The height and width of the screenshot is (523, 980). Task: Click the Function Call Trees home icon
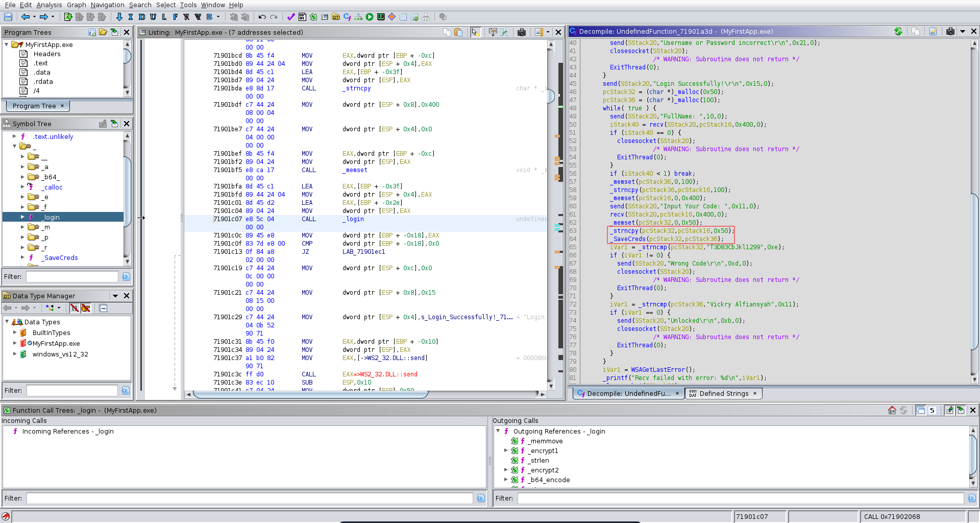pyautogui.click(x=892, y=410)
